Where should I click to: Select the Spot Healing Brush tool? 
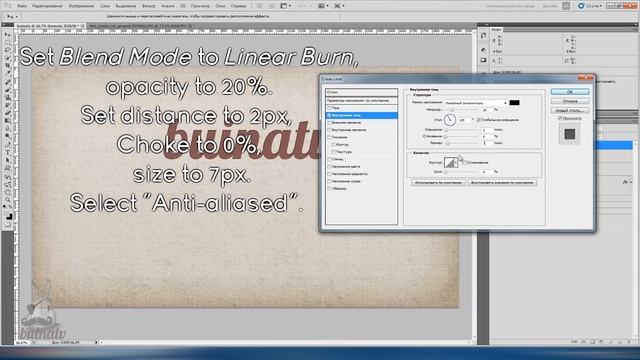click(x=9, y=82)
